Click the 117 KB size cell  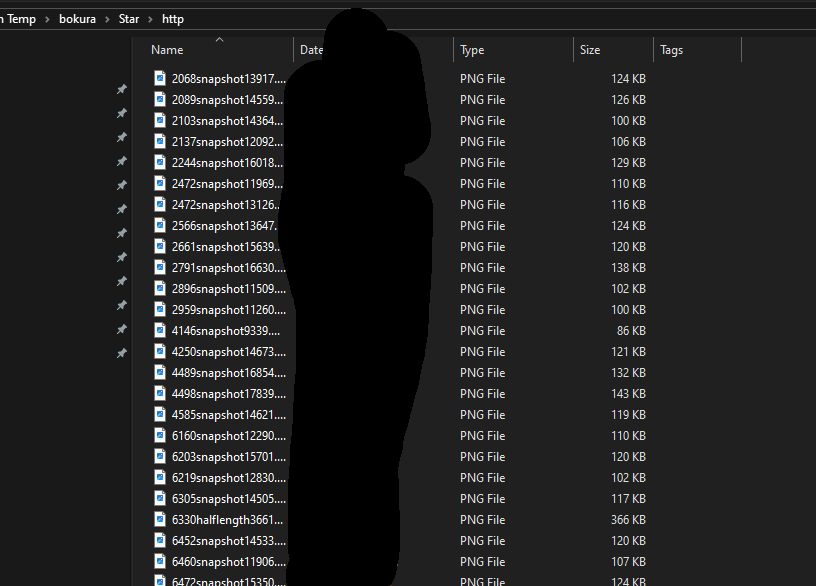(628, 499)
